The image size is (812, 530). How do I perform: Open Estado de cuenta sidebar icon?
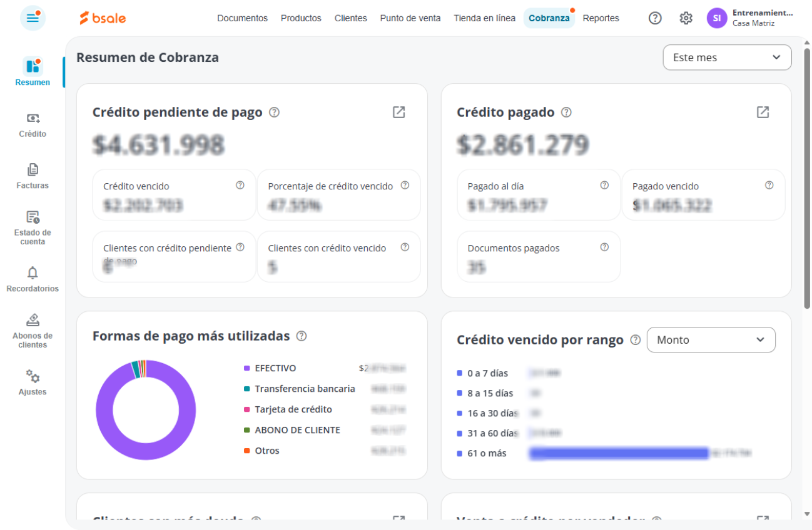pyautogui.click(x=33, y=217)
